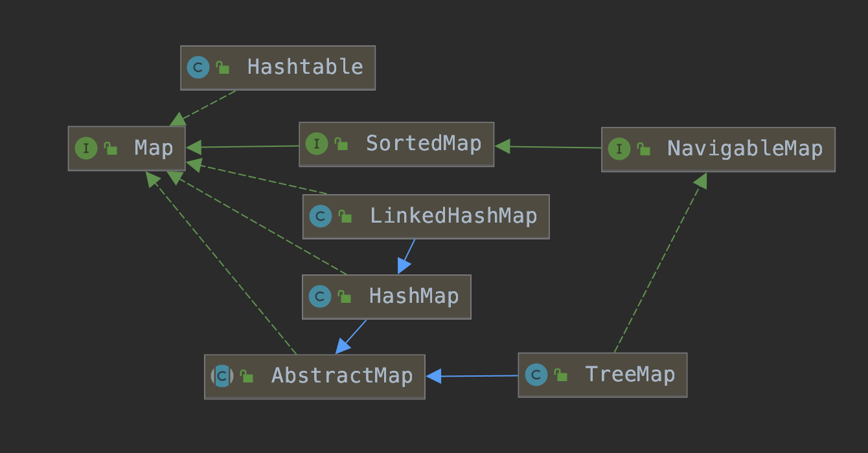The width and height of the screenshot is (868, 453).
Task: Click the interface icon on Map node
Action: (x=86, y=148)
